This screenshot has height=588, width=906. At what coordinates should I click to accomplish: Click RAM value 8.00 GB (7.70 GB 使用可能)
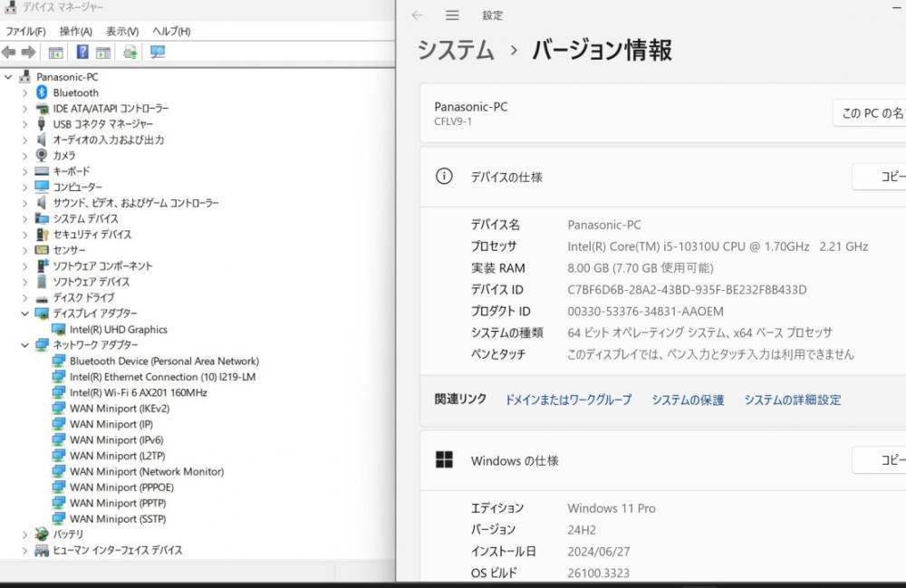tap(641, 268)
